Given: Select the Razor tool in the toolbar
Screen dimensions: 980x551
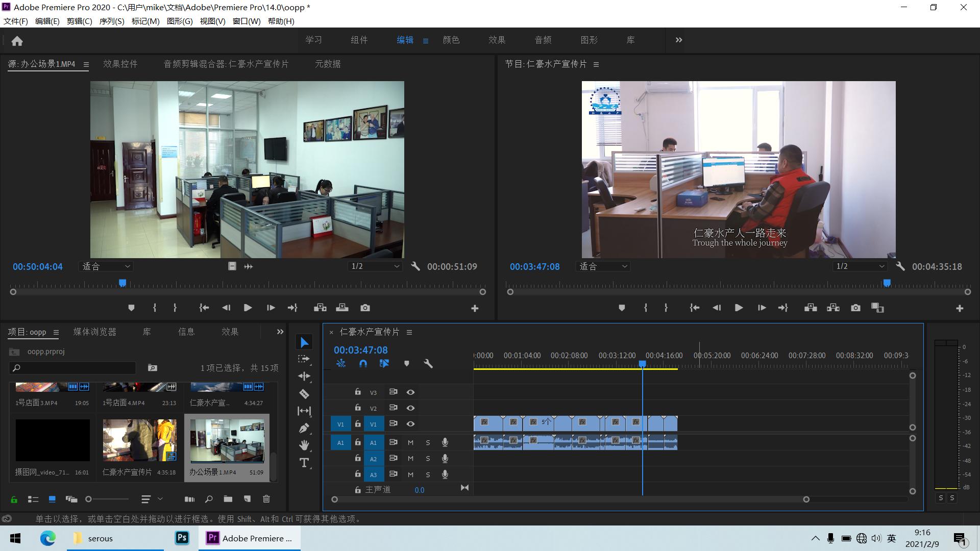Looking at the screenshot, I should [x=304, y=394].
